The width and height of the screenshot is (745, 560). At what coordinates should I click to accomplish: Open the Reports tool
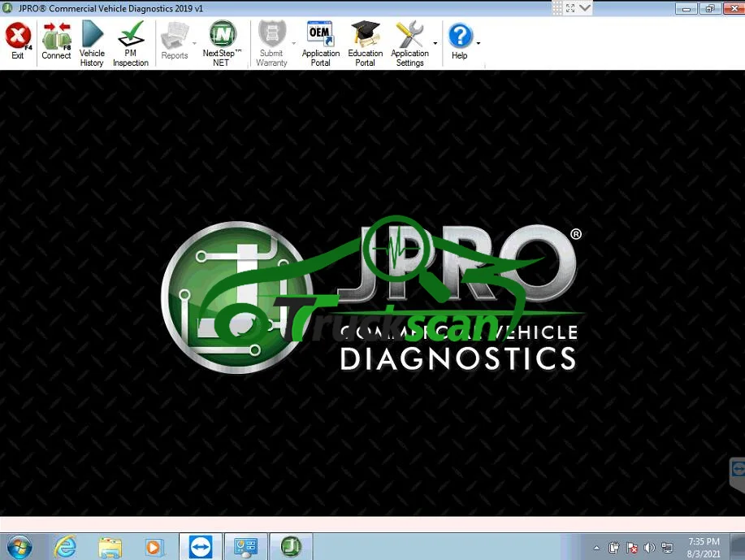[x=175, y=41]
